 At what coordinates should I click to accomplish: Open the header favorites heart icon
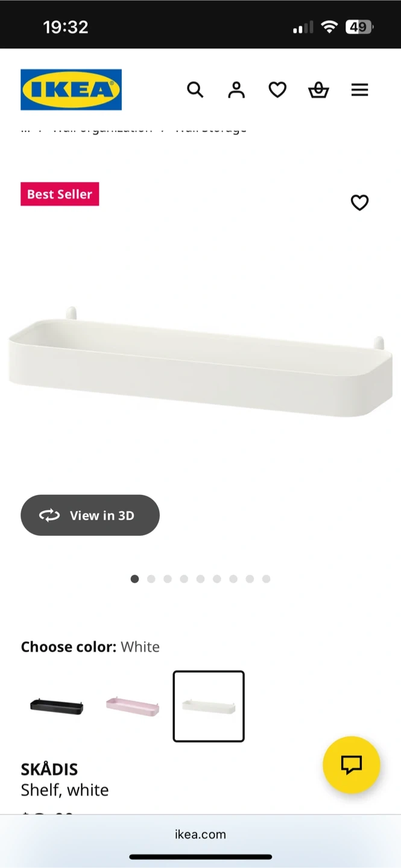(277, 90)
